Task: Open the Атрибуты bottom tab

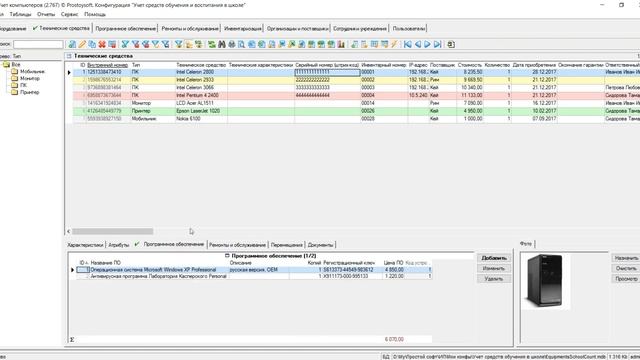Action: [119, 245]
